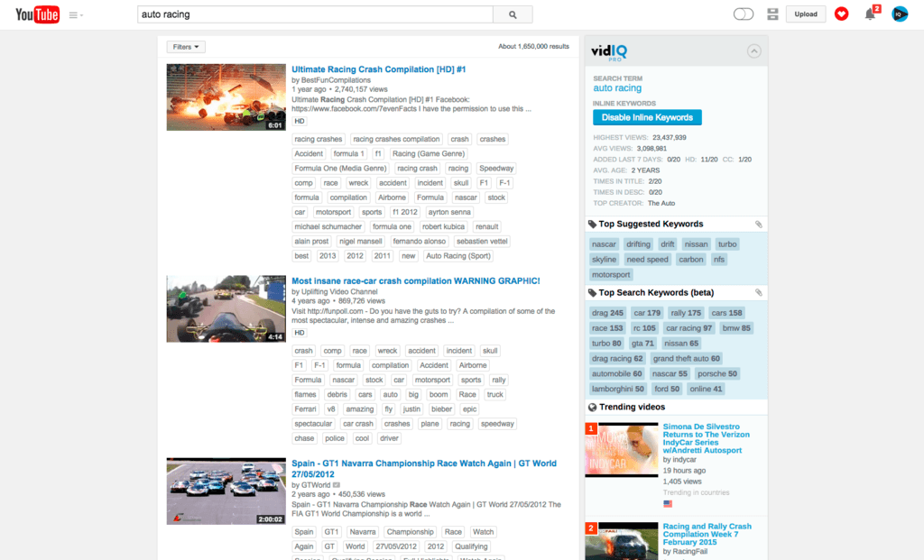
Task: Click the US flag under Trending in countries
Action: click(x=668, y=504)
